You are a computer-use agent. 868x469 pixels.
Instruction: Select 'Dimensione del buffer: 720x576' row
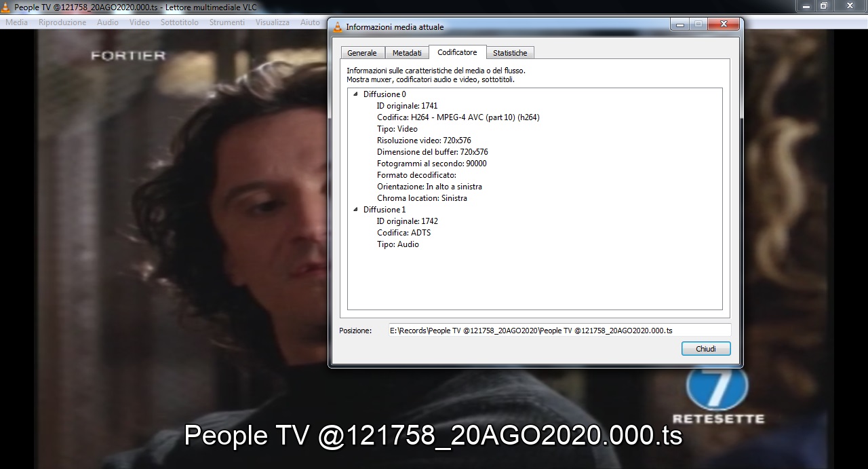click(x=433, y=152)
